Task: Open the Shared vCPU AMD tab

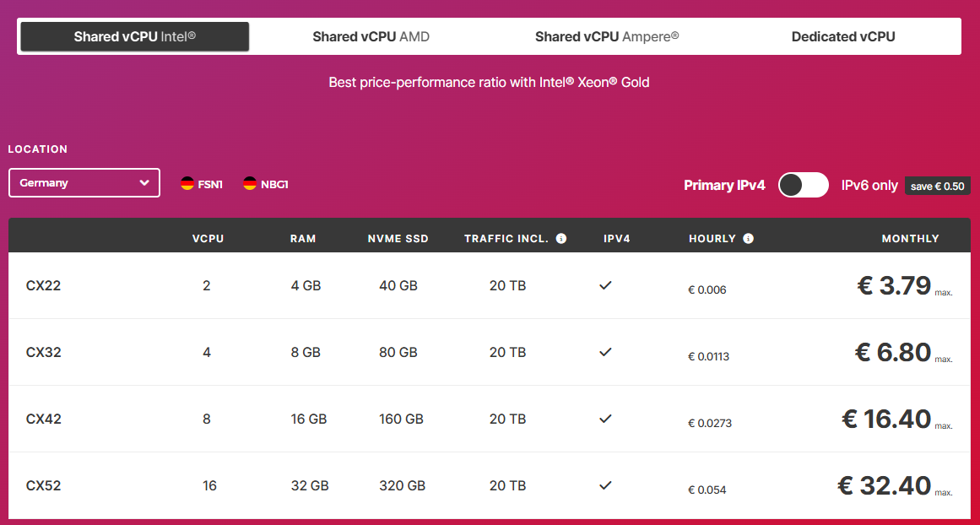Action: coord(371,37)
